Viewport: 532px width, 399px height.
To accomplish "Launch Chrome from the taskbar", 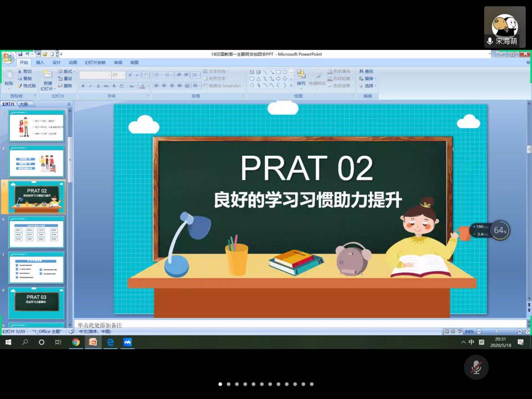I will [x=76, y=342].
